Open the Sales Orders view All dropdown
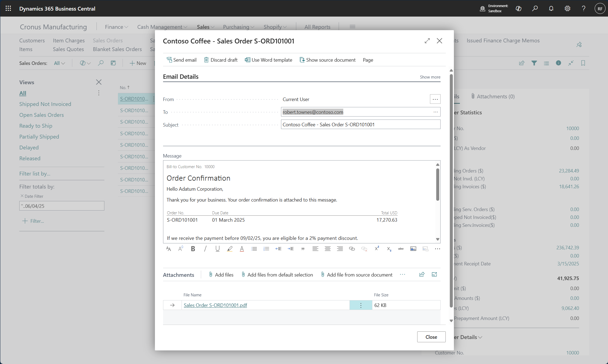 (x=59, y=63)
